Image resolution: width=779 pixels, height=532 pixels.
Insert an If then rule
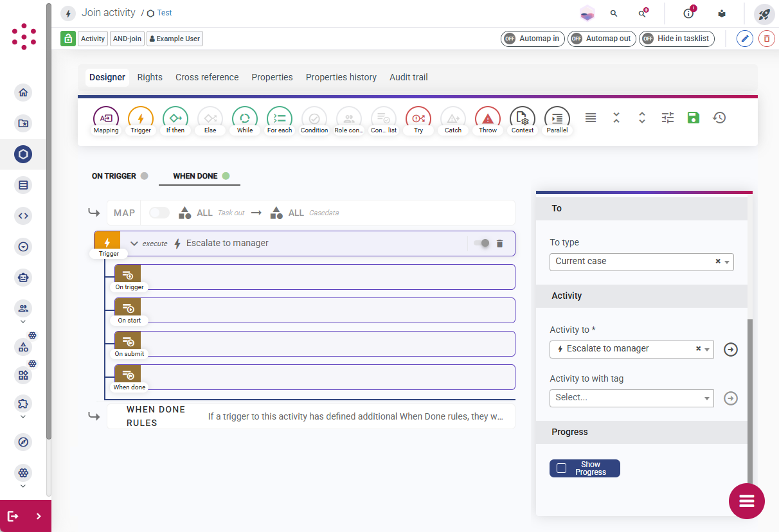(x=175, y=120)
